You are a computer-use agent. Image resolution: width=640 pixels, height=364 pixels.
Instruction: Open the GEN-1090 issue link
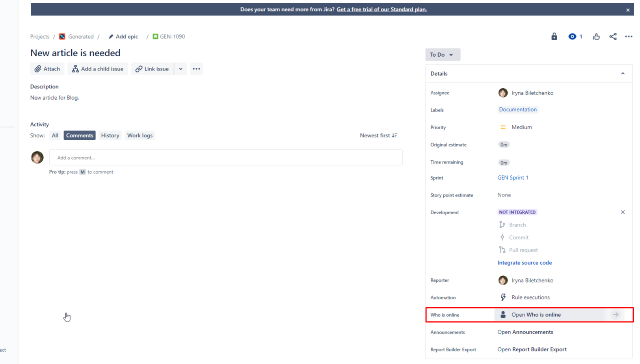pyautogui.click(x=172, y=37)
